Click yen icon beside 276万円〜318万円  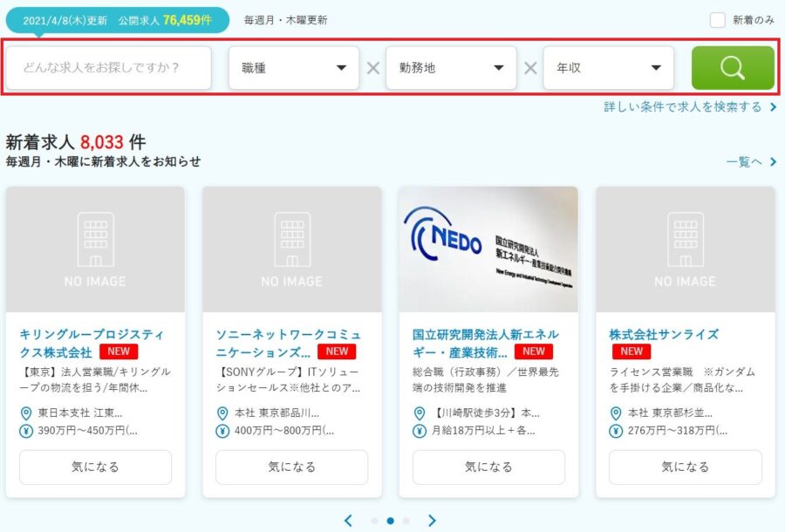617,431
